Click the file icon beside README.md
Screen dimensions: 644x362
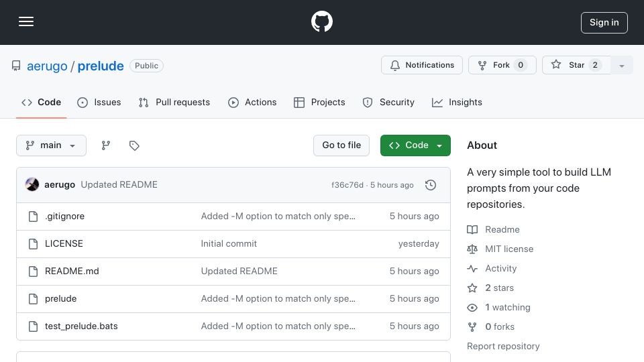pos(34,271)
